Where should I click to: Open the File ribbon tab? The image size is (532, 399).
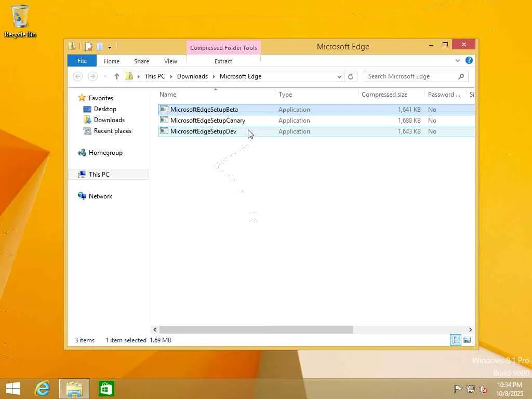pyautogui.click(x=82, y=61)
